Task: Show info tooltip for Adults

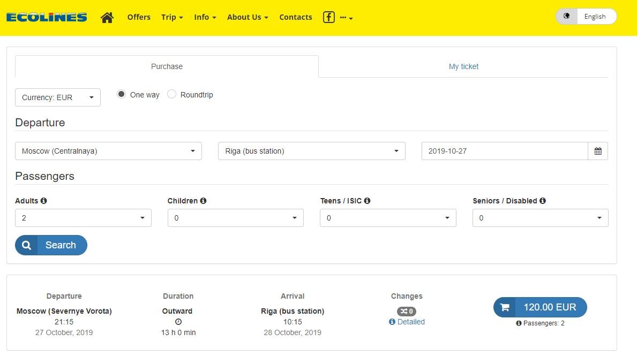Action: click(44, 200)
